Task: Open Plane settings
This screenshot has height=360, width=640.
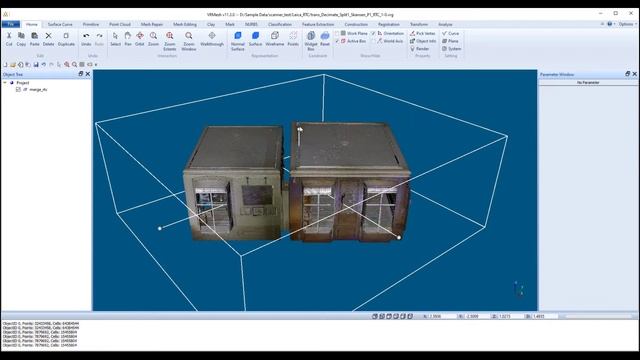Action: pos(450,41)
